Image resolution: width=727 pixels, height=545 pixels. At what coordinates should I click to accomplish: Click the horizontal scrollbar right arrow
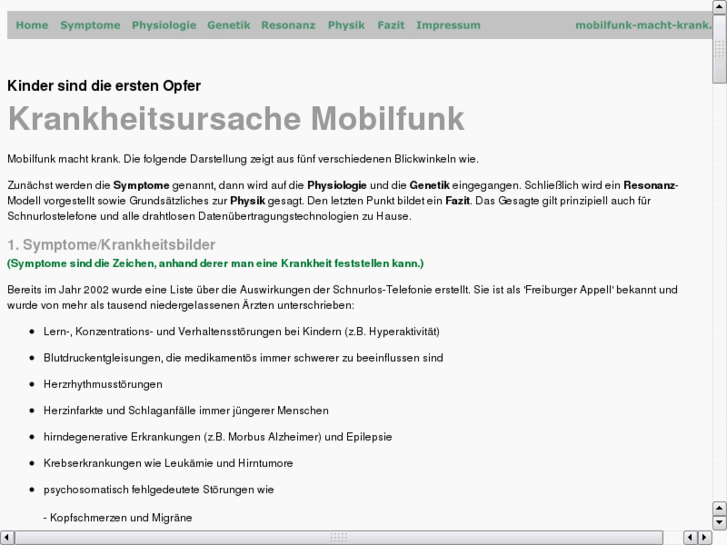click(705, 538)
